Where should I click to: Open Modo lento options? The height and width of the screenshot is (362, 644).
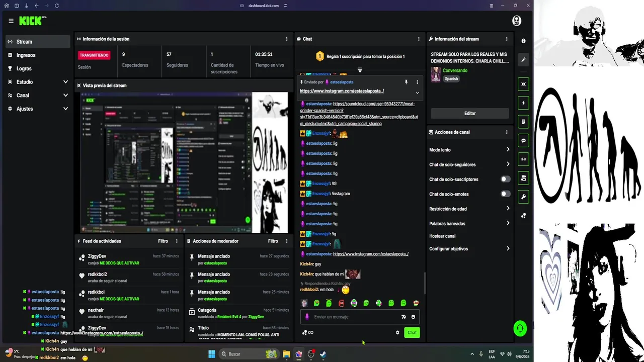[469, 150]
